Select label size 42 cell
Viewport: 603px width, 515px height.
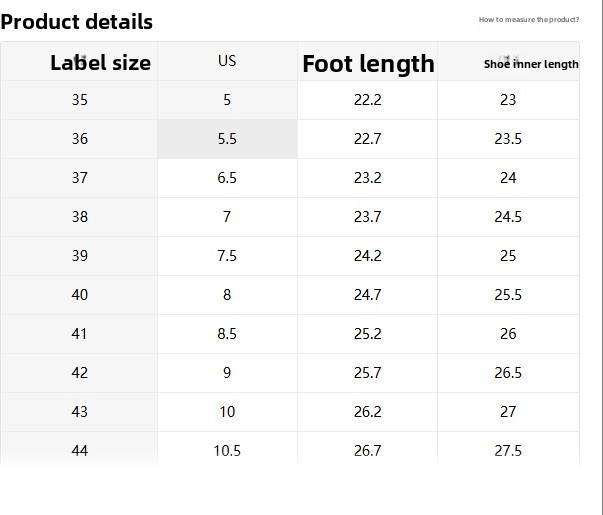point(80,373)
